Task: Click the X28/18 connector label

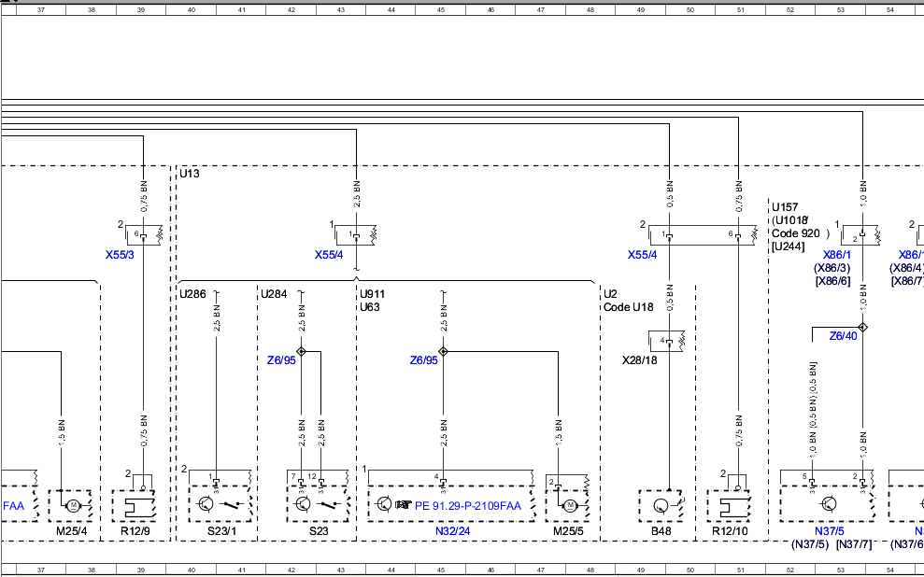Action: click(x=639, y=359)
